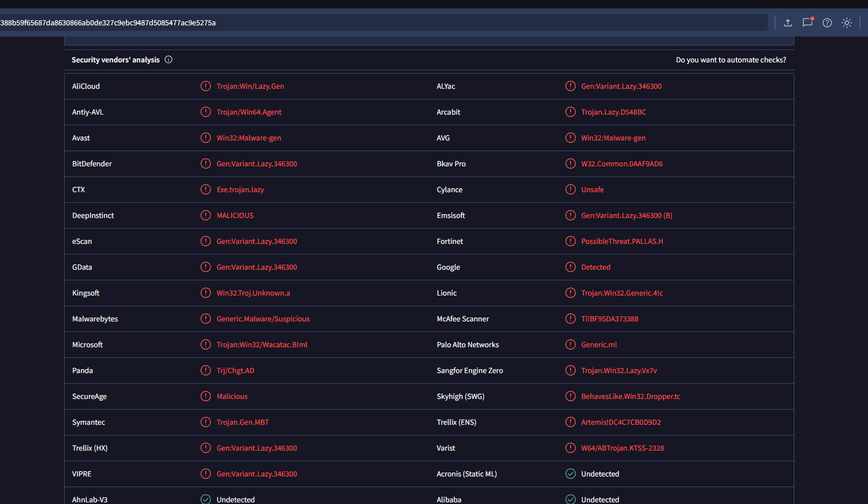
Task: Click the Malwarebytes vendor name
Action: pos(95,319)
